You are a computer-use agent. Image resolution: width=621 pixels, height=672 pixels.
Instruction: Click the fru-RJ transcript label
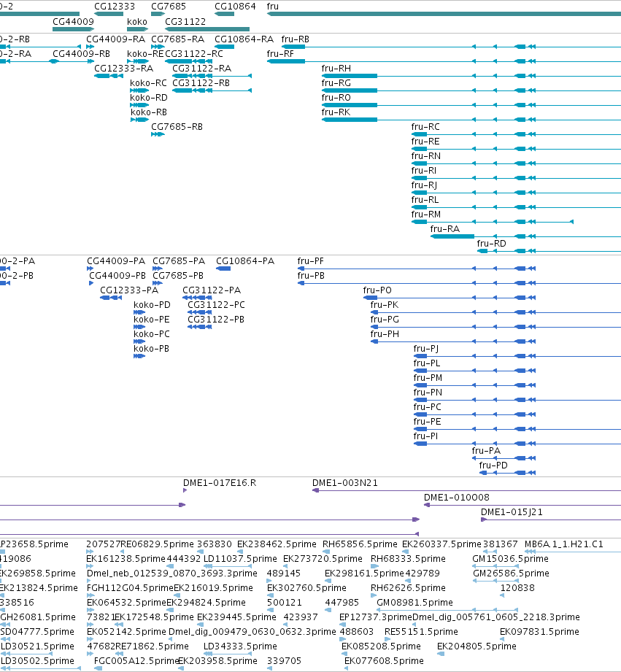(x=424, y=185)
